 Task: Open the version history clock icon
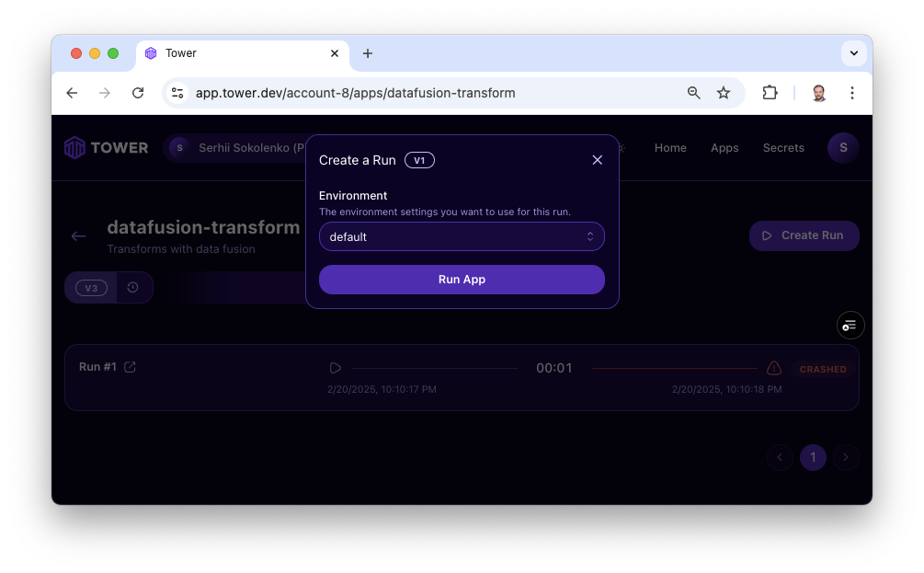point(133,287)
